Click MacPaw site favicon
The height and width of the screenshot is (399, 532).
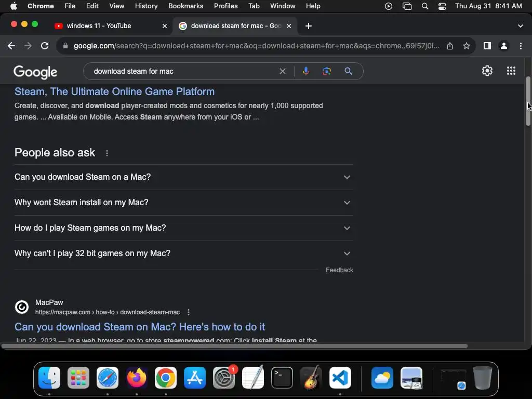point(22,307)
